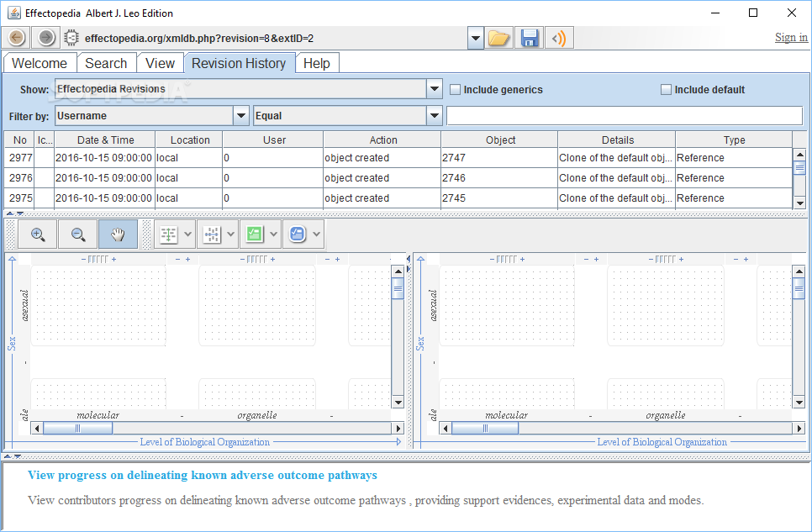812x532 pixels.
Task: Select the zoom out magnifier tool
Action: pos(77,234)
